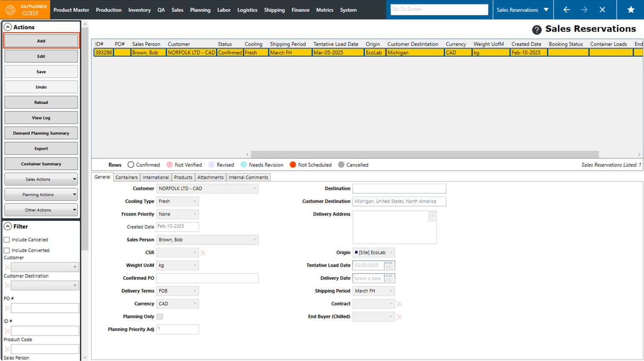This screenshot has width=644, height=361.
Task: Check the Include Converted filter option
Action: tap(7, 250)
